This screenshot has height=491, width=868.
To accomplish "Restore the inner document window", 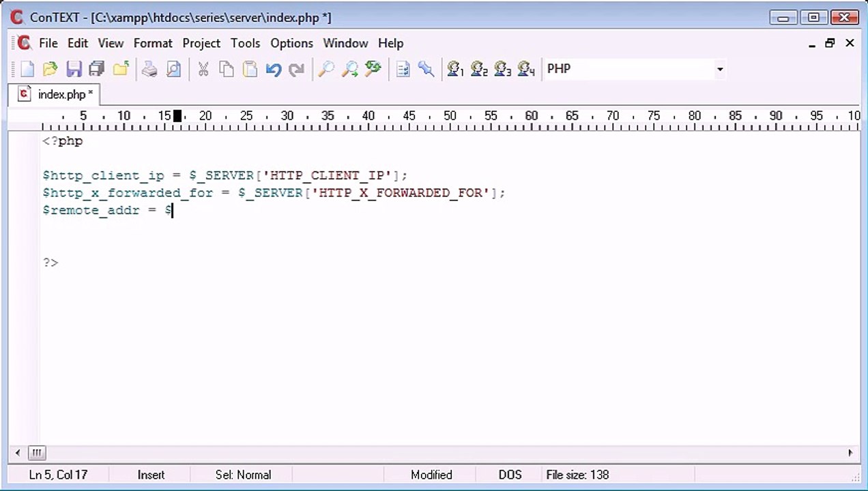I will [830, 43].
